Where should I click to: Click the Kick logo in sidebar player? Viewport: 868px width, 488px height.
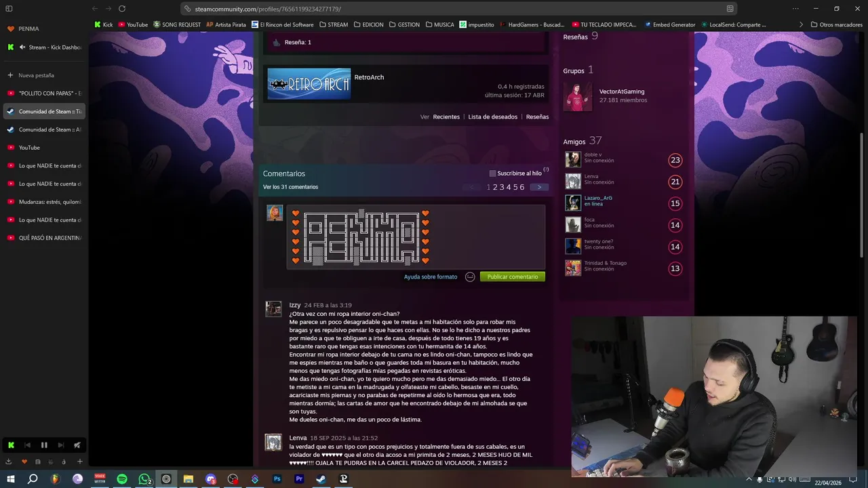(x=11, y=445)
